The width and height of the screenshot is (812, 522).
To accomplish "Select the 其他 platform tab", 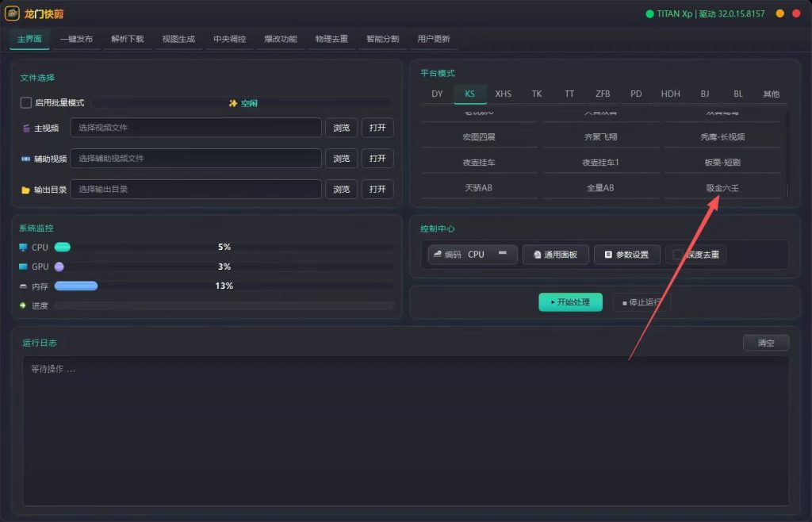I will click(x=771, y=94).
